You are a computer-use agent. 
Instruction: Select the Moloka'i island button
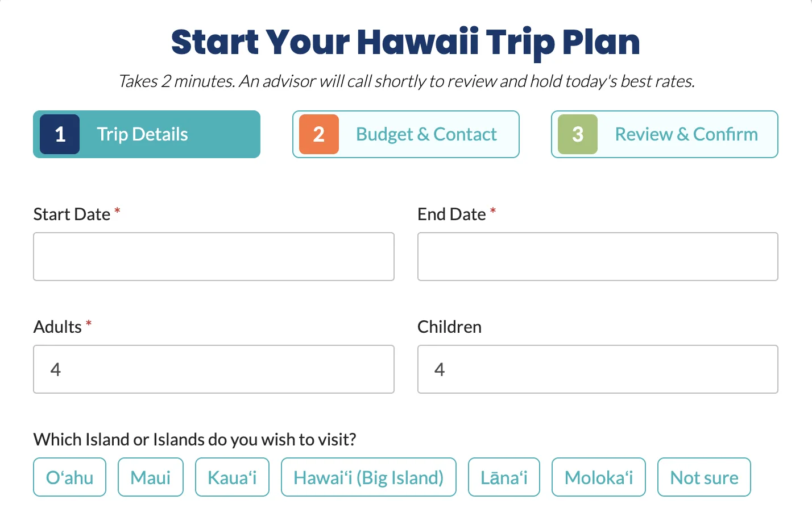(x=598, y=477)
